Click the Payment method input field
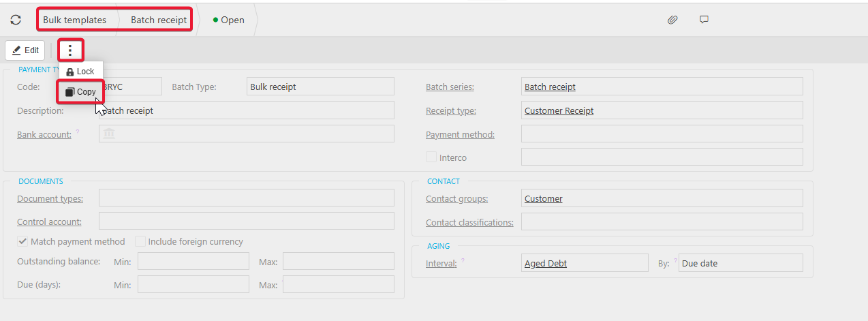The height and width of the screenshot is (321, 868). (662, 134)
